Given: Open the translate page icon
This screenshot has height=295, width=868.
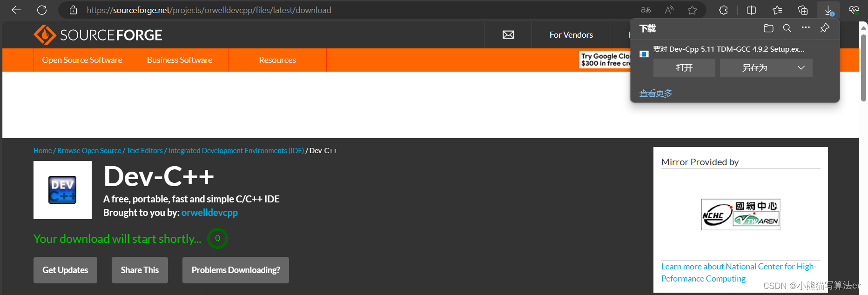Looking at the screenshot, I should click(646, 10).
